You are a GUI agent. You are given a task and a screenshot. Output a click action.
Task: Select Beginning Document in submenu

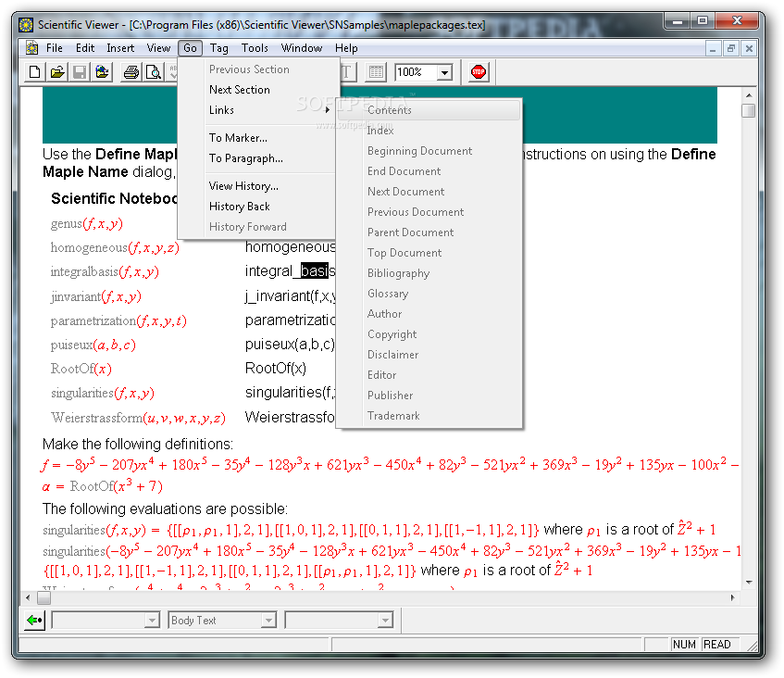[x=429, y=151]
